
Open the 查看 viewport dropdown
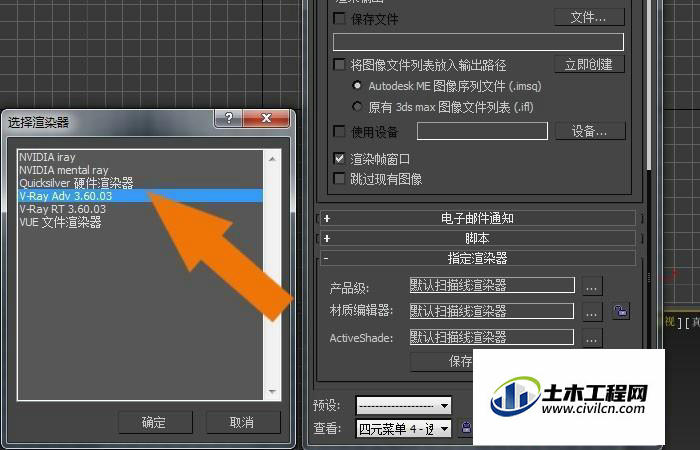pyautogui.click(x=404, y=429)
